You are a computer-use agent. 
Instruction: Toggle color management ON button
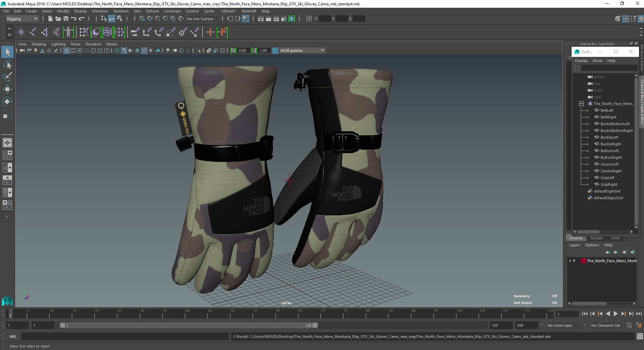click(275, 50)
